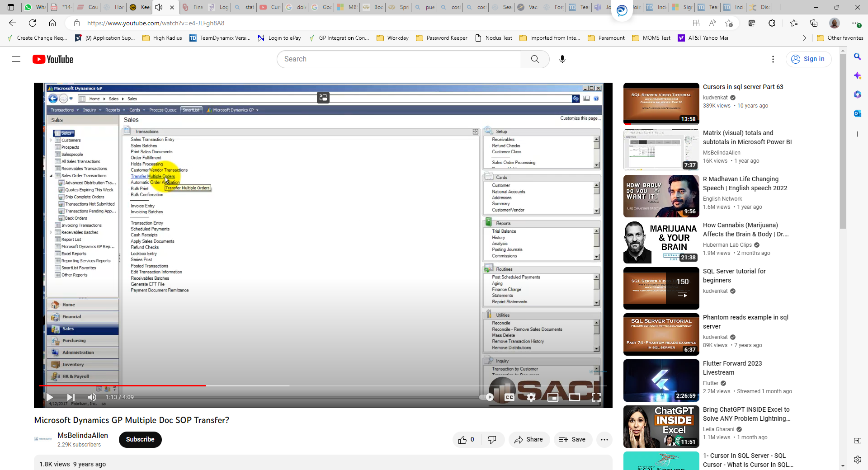This screenshot has height=470, width=868.
Task: Open the High Radius favorites folder
Action: coord(162,38)
